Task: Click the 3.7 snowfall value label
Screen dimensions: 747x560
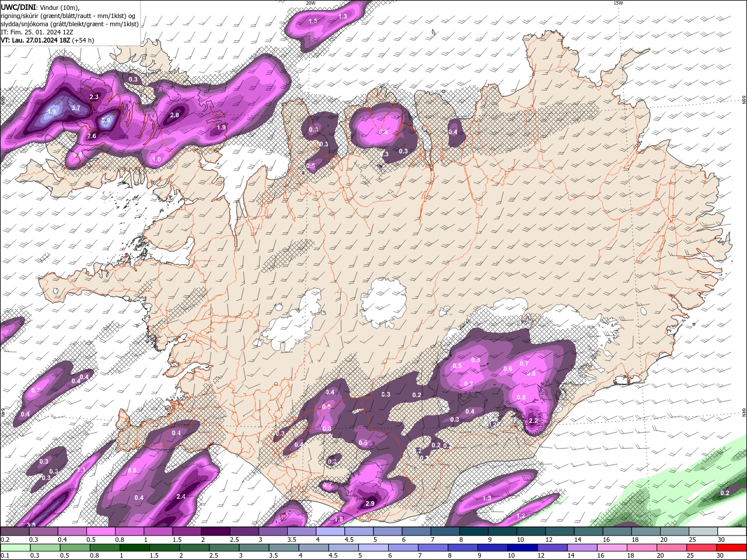Action: coord(76,108)
